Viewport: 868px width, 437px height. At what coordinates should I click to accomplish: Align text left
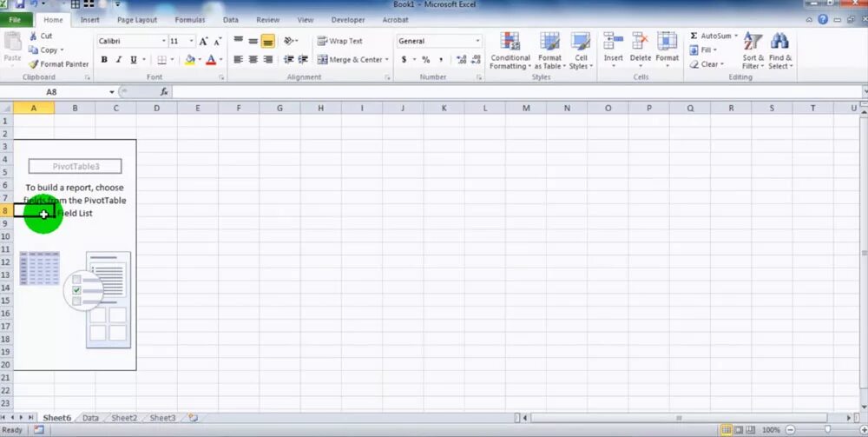tap(238, 59)
